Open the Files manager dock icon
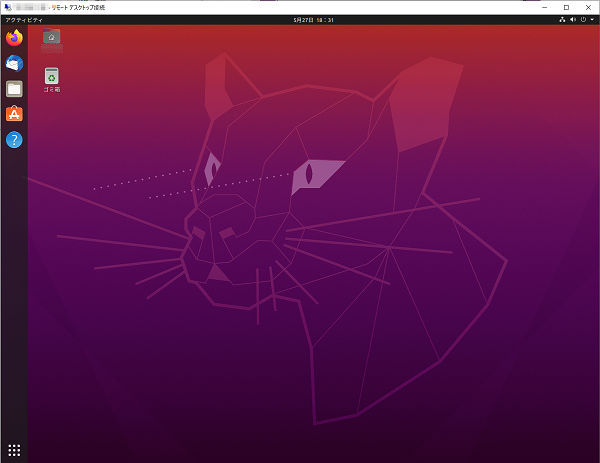This screenshot has height=463, width=600. [x=14, y=88]
